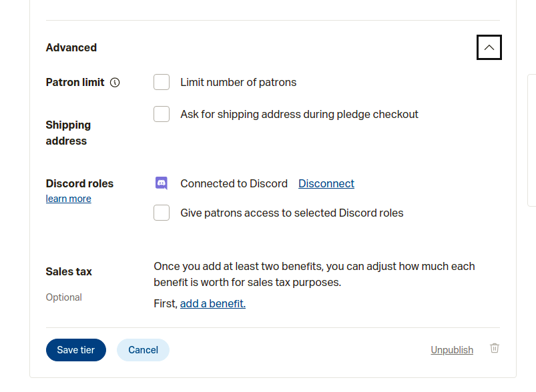Viewport: 536px width, 392px height.
Task: Click the Sales tax label
Action: coord(69,271)
